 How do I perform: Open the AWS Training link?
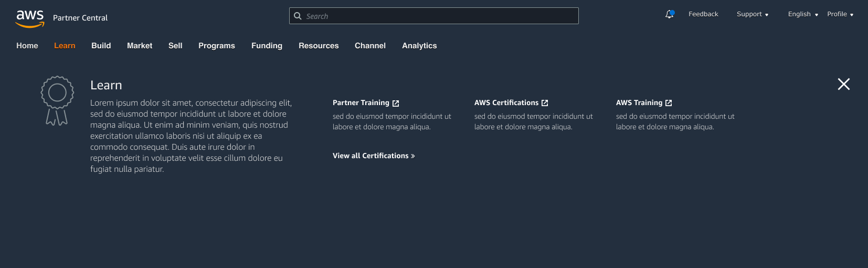click(x=639, y=103)
